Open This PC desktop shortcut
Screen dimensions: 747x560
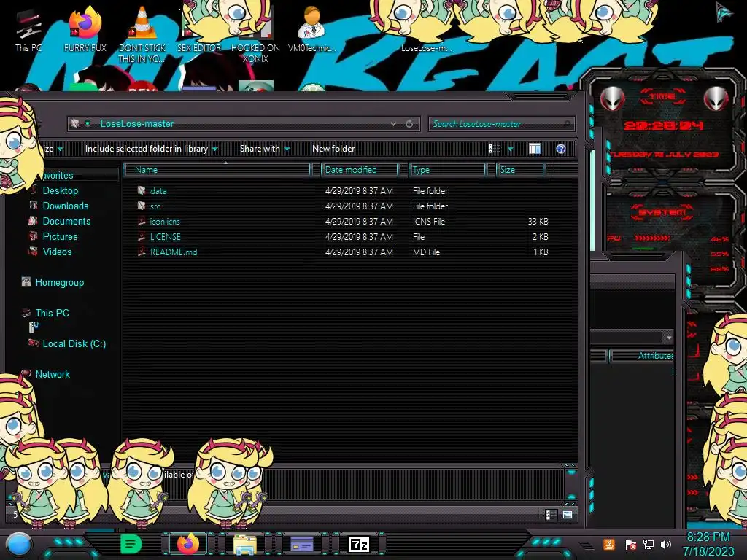click(x=28, y=30)
